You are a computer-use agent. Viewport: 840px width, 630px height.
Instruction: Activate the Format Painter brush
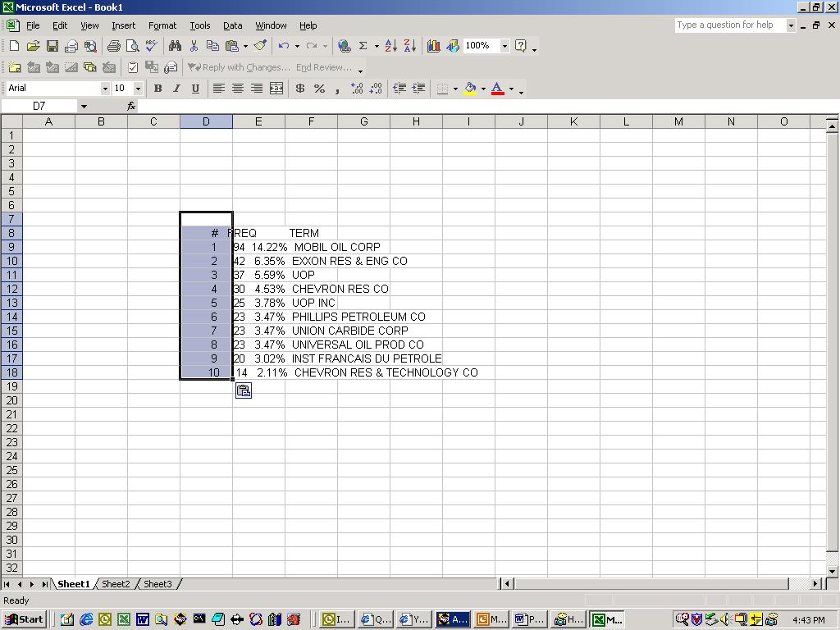[260, 46]
